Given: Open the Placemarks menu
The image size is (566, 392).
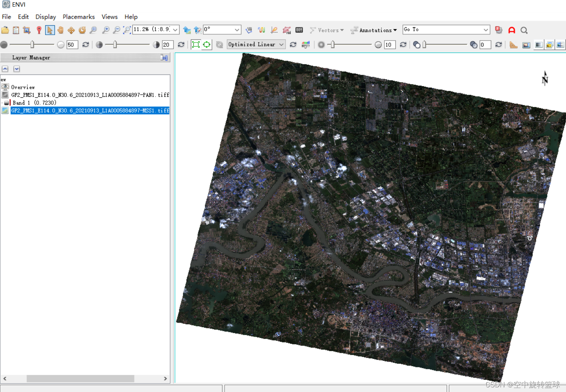Looking at the screenshot, I should tap(79, 17).
